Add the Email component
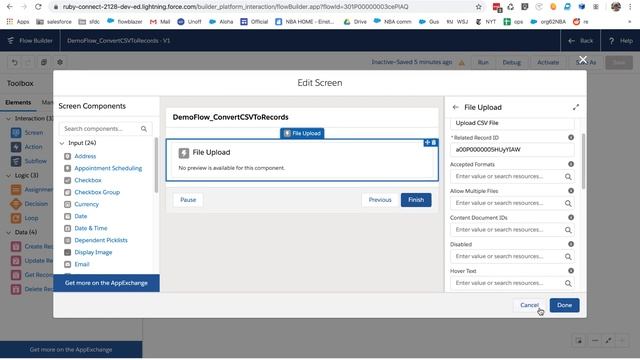This screenshot has height=360, width=640. (x=82, y=264)
